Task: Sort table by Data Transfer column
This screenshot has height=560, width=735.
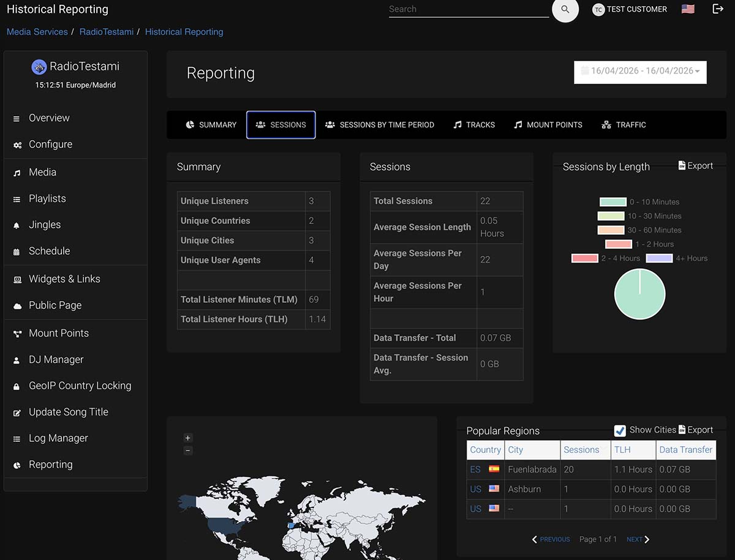Action: pos(685,450)
